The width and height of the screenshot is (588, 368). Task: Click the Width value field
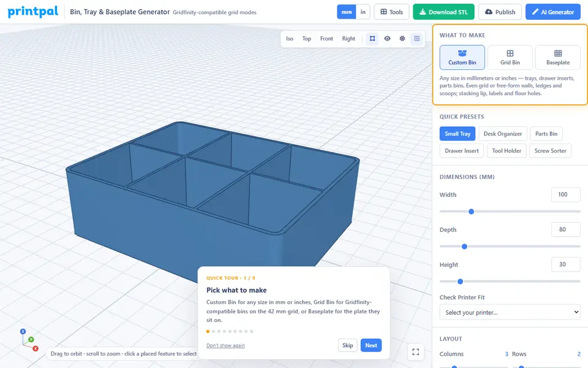coord(565,194)
